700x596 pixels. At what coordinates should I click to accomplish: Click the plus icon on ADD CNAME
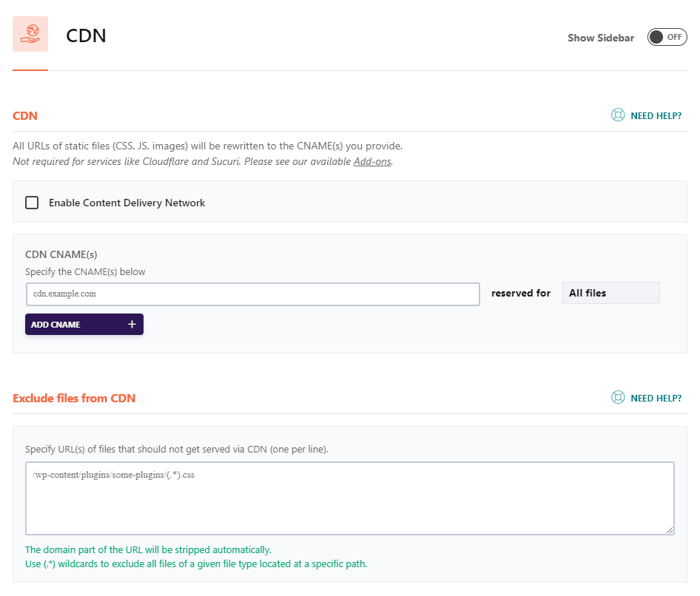pos(132,324)
